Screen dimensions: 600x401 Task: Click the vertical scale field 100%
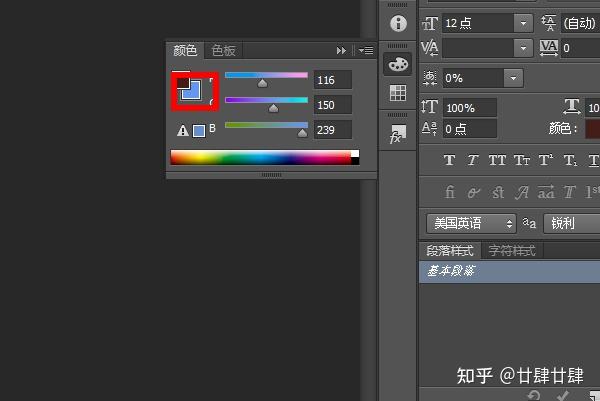(470, 108)
